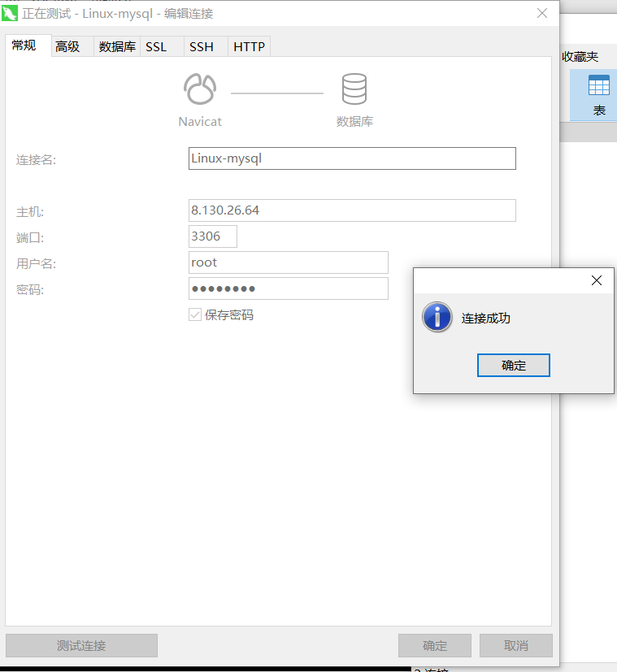
Task: Click 确定 at the bottom of the edit connection dialog
Action: tap(435, 645)
